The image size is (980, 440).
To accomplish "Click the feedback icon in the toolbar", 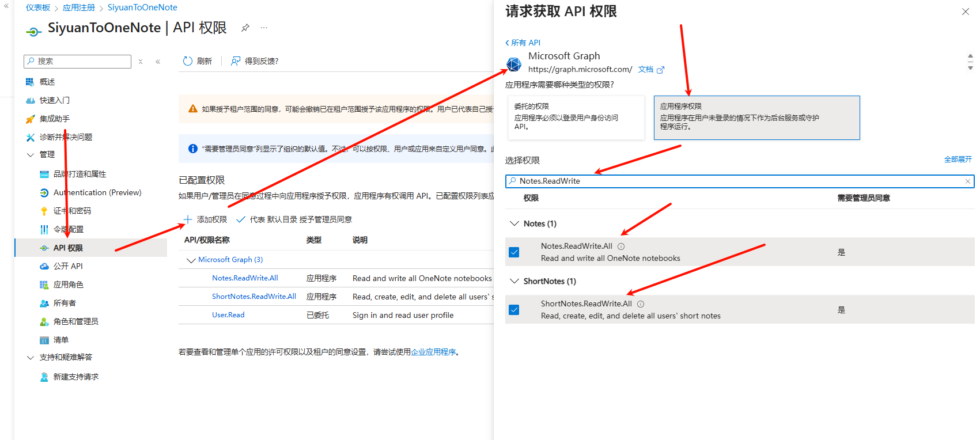I will pyautogui.click(x=236, y=61).
